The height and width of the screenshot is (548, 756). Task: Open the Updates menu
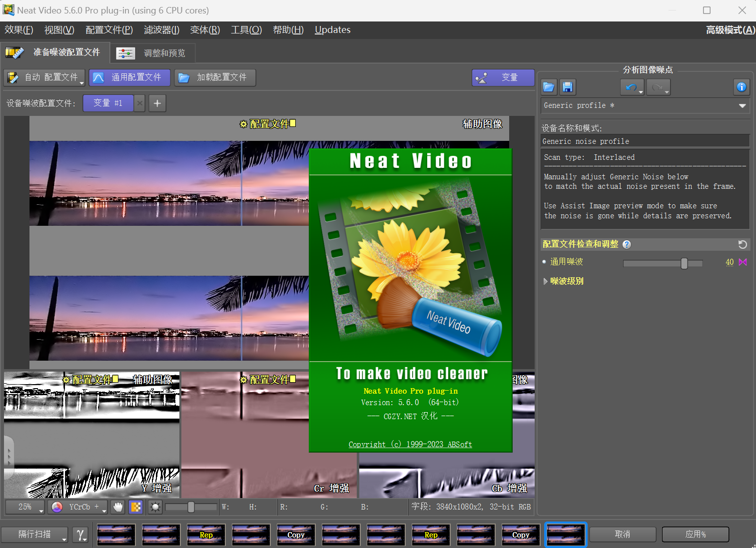[333, 30]
